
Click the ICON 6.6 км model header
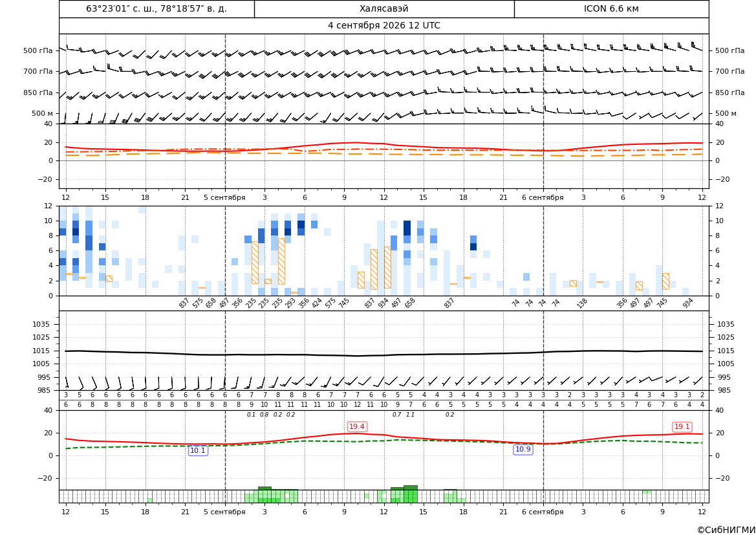click(611, 8)
